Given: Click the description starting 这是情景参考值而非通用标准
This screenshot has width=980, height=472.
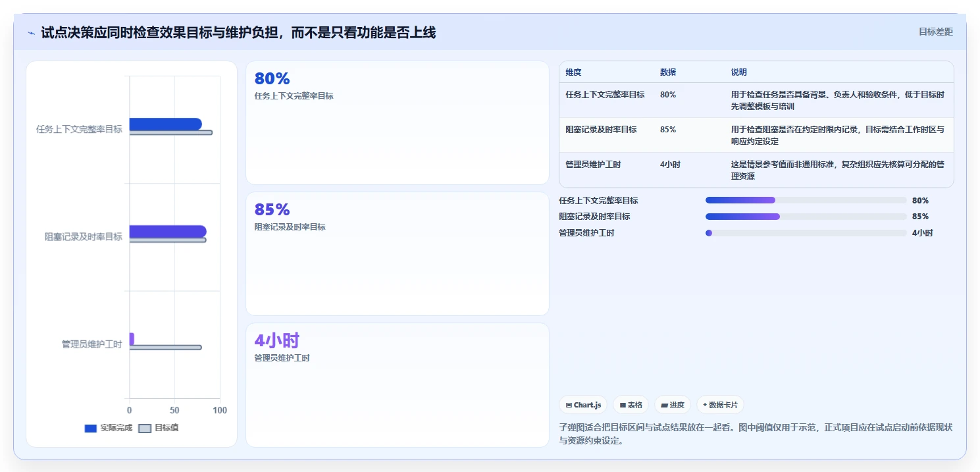Looking at the screenshot, I should (x=837, y=170).
